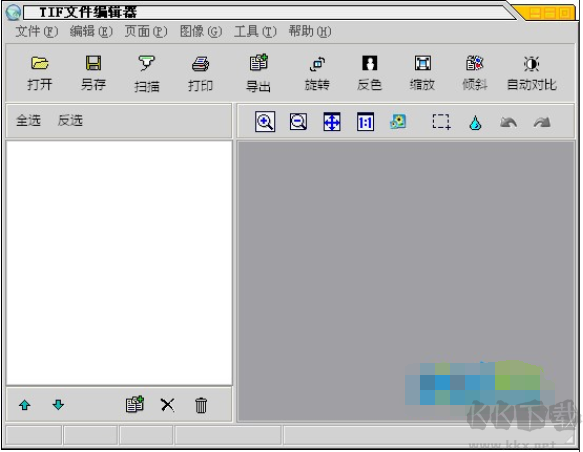Click the blue water drop icon
Image resolution: width=583 pixels, height=452 pixels.
475,123
